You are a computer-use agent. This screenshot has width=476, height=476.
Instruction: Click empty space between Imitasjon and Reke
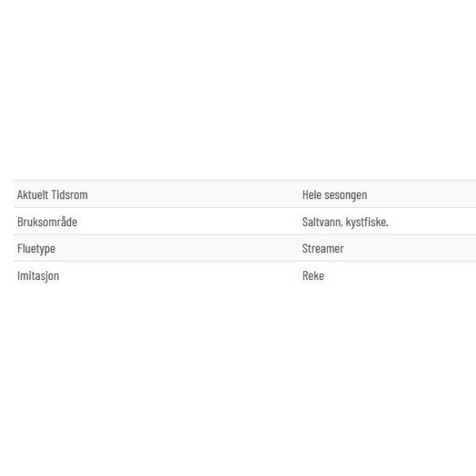coord(181,275)
